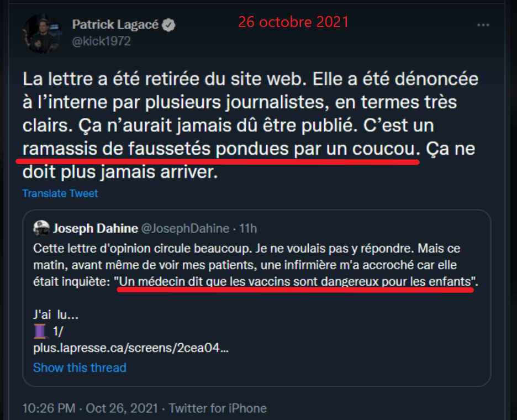This screenshot has width=517, height=420.
Task: Click the verified badge beside Patrick Lagacé
Action: point(170,25)
